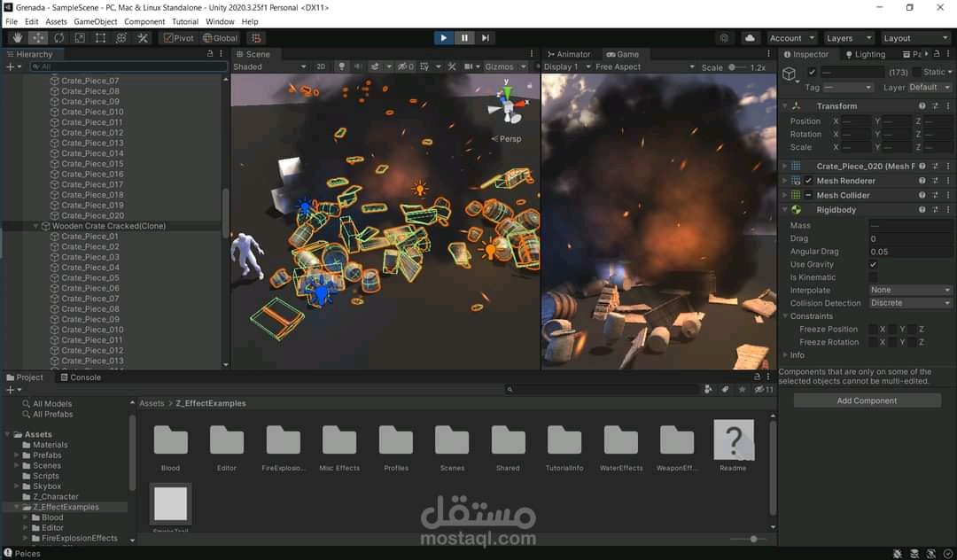
Task: Search by label icon in Project
Action: [x=725, y=389]
